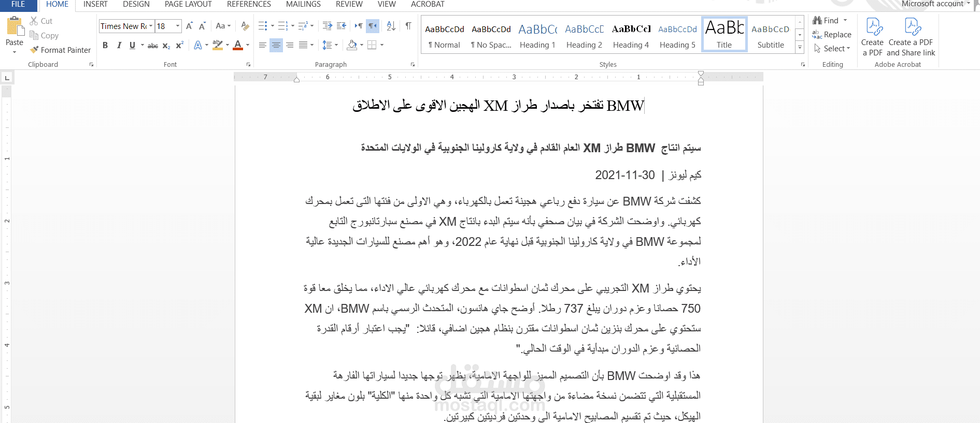Toggle right-to-left text direction
Screen dimensions: 980x423
coord(373,26)
